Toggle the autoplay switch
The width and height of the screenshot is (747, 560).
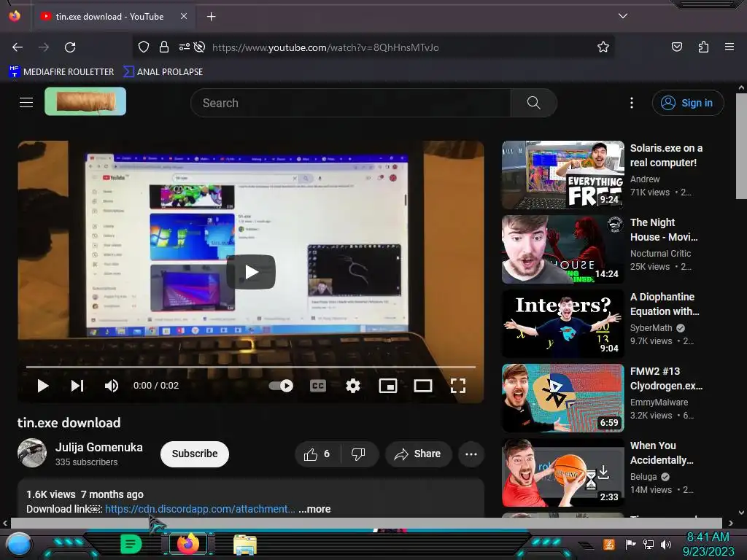point(281,386)
